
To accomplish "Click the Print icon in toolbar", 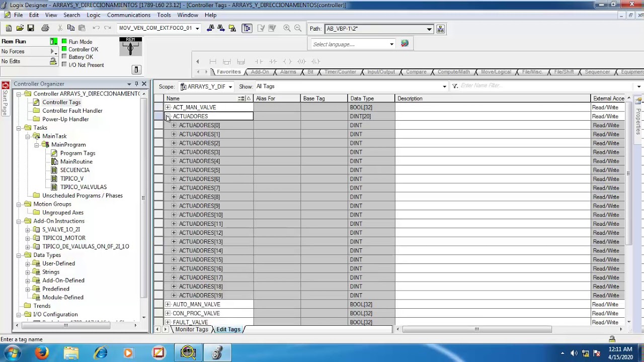I will pos(45,28).
